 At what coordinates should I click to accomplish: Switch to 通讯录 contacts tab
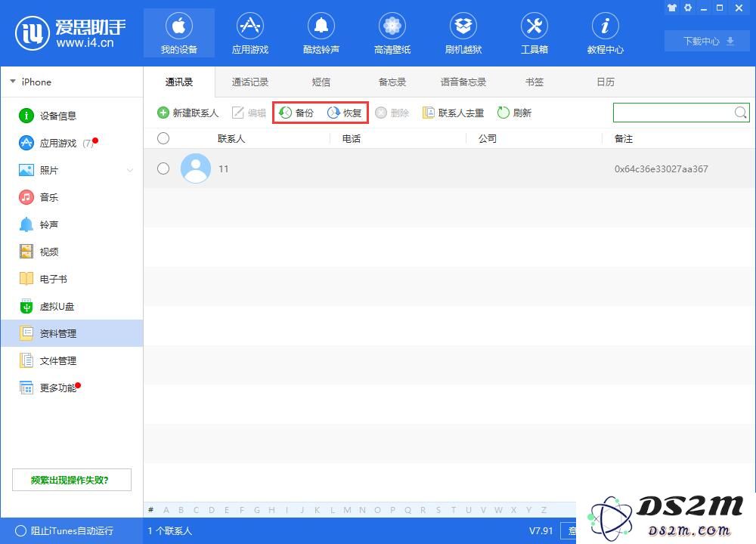tap(179, 82)
